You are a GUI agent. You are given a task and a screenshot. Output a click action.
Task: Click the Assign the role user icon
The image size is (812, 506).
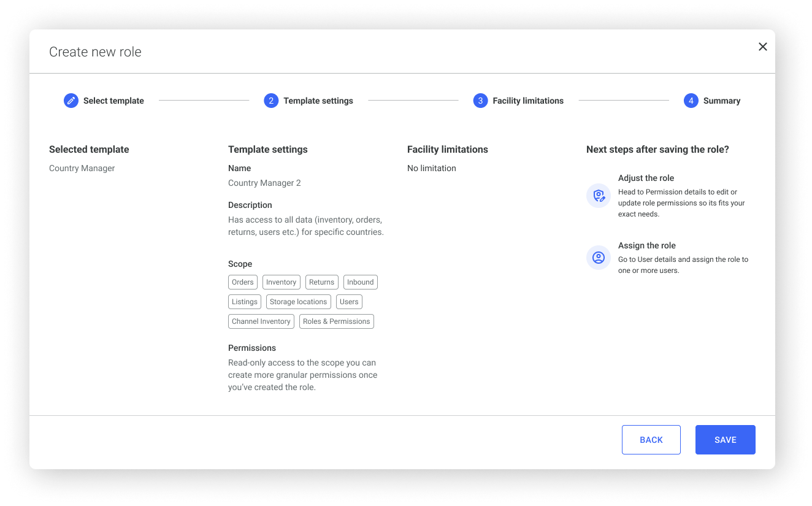coord(599,258)
